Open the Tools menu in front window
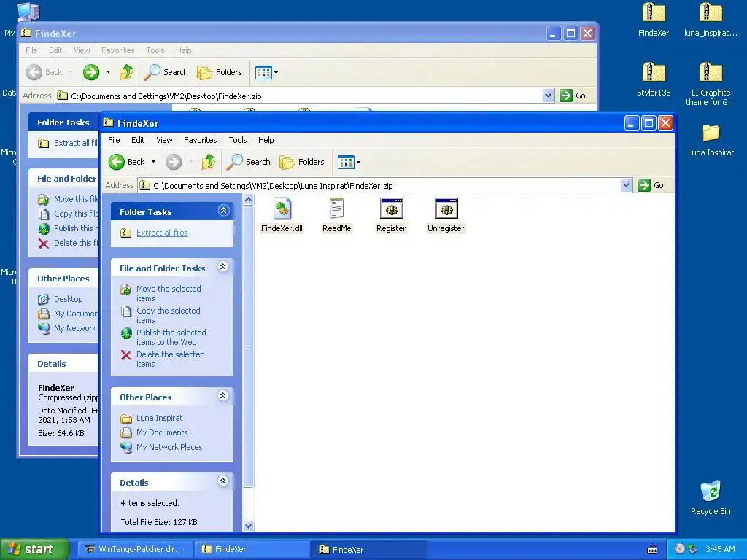 237,140
